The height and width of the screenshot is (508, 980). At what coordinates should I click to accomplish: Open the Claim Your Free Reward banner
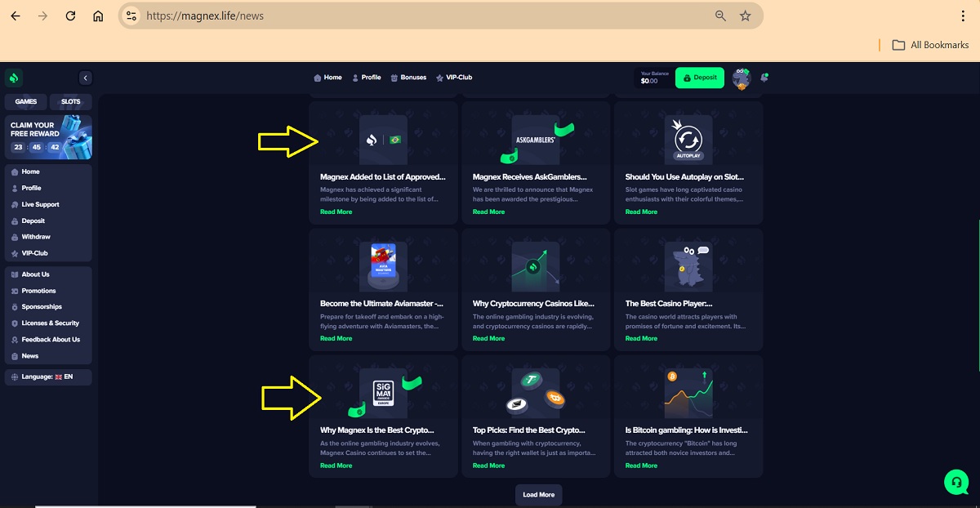(48, 136)
